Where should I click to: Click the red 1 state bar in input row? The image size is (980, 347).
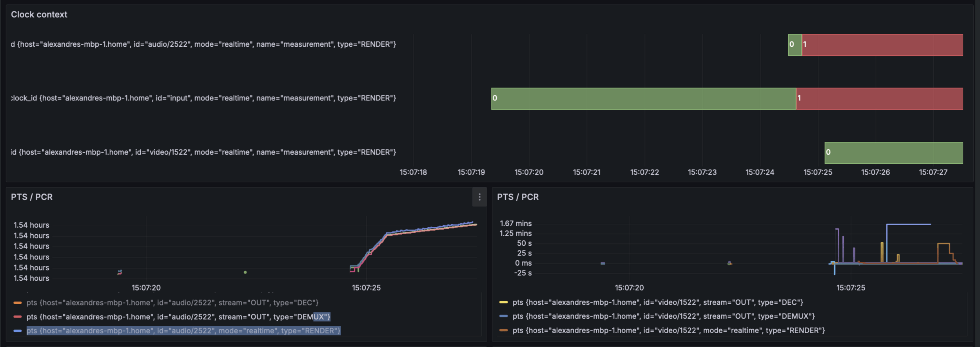click(880, 99)
